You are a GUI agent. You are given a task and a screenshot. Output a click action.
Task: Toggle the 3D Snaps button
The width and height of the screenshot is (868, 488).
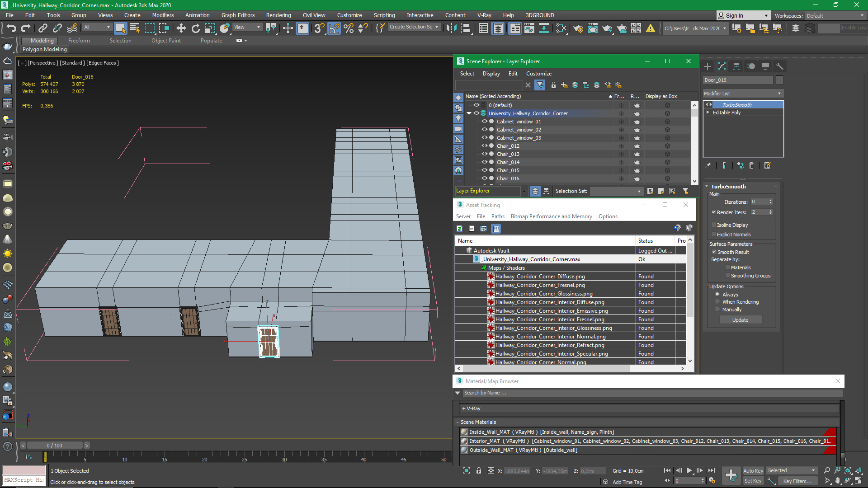tap(319, 28)
